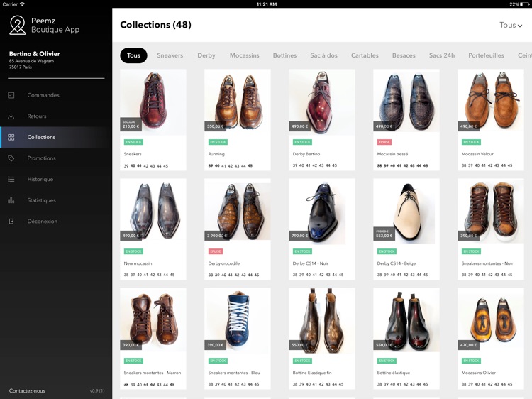This screenshot has width=532, height=399.
Task: Click the Statistiques bar chart icon
Action: (11, 200)
